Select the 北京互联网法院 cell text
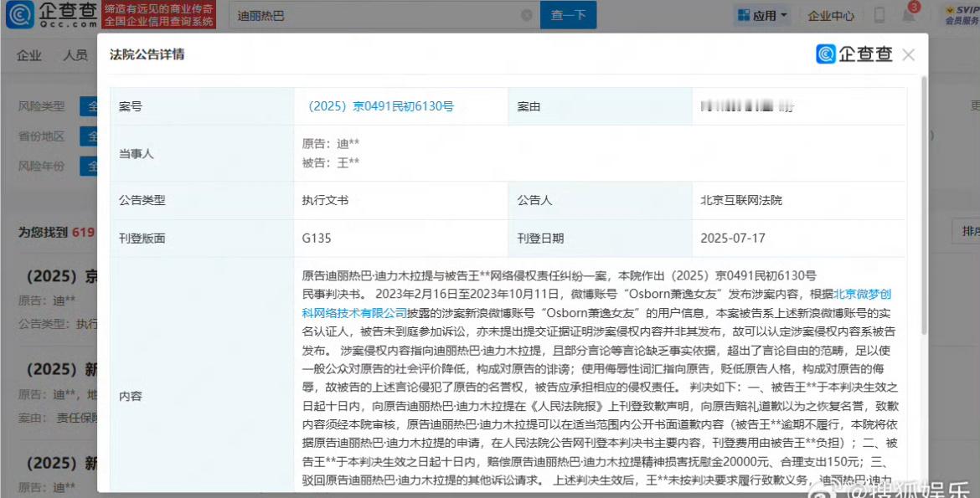This screenshot has height=498, width=980. click(x=740, y=201)
